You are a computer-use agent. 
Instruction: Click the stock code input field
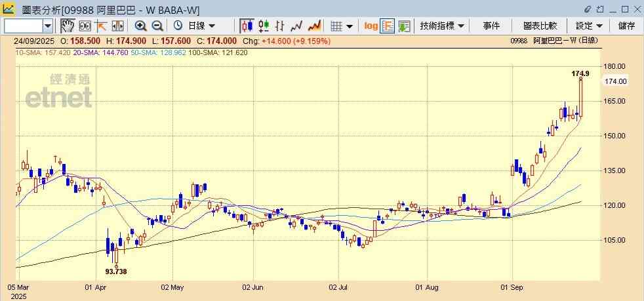[23, 26]
